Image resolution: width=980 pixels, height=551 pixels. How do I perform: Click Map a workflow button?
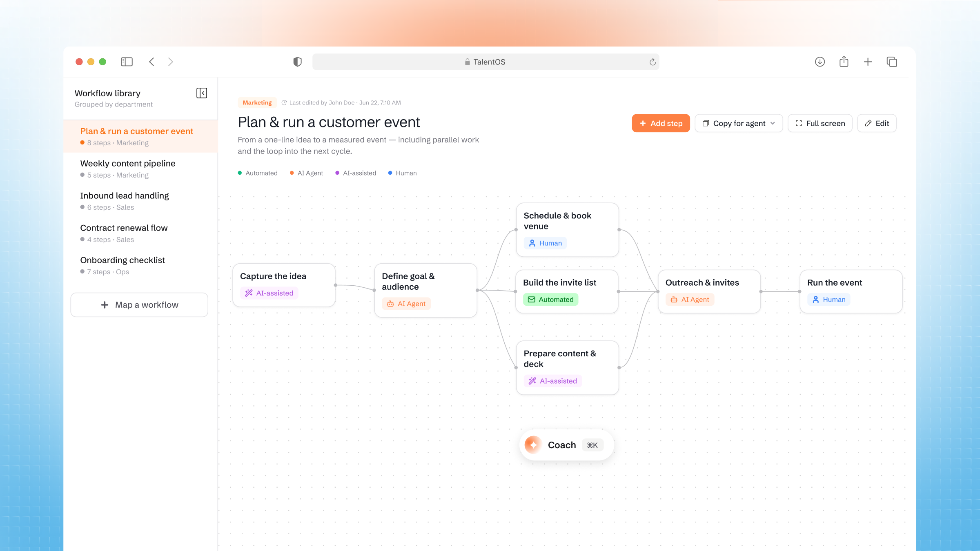(139, 305)
